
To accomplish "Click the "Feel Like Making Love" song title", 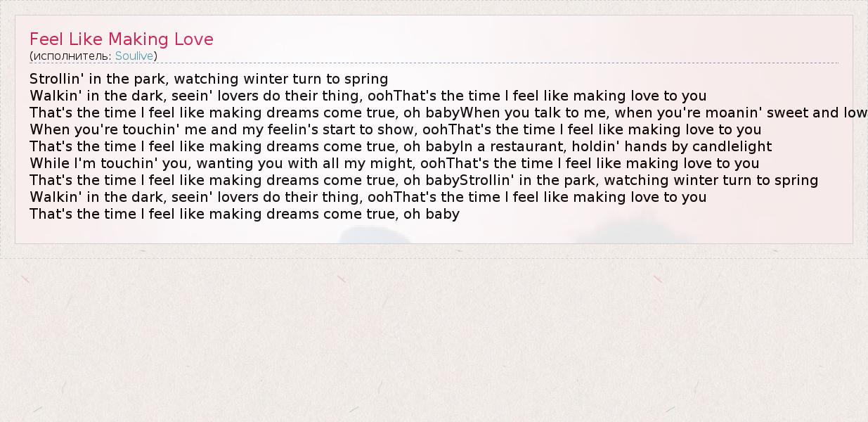I will pos(121,39).
